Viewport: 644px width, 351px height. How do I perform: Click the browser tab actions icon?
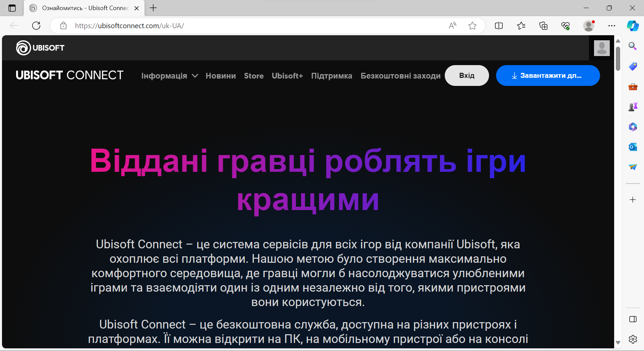pos(12,8)
